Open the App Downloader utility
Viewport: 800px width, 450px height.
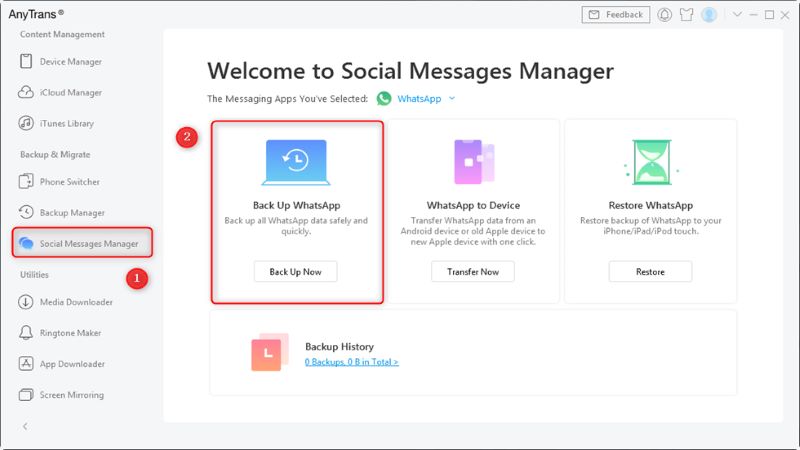tap(72, 364)
